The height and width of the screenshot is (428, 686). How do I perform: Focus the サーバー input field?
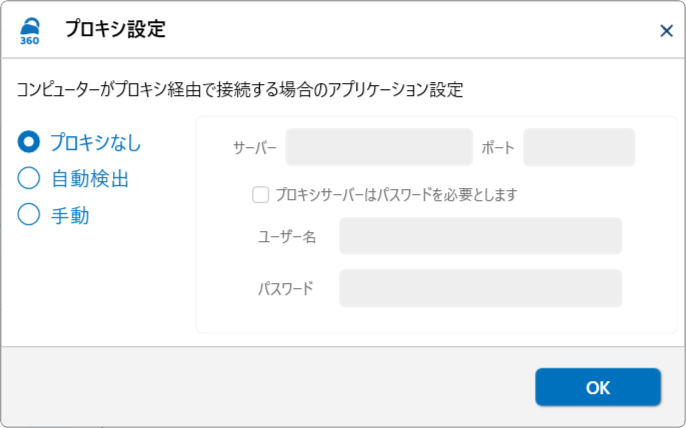378,148
